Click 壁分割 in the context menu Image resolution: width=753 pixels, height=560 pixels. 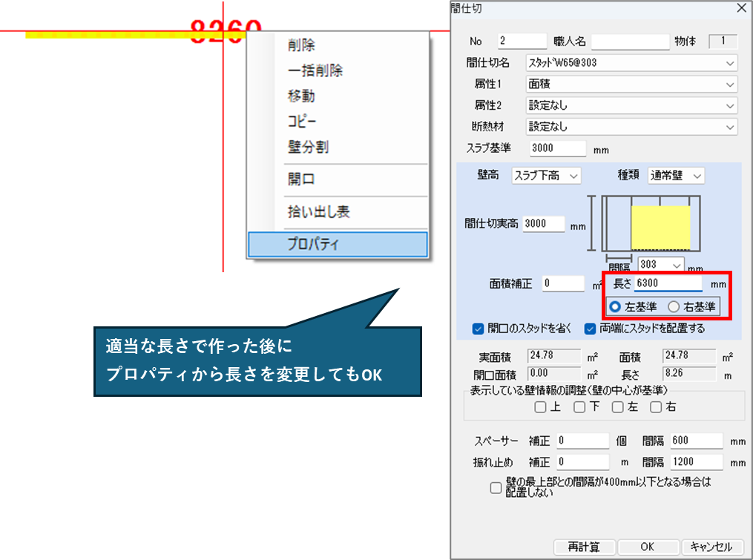point(308,147)
